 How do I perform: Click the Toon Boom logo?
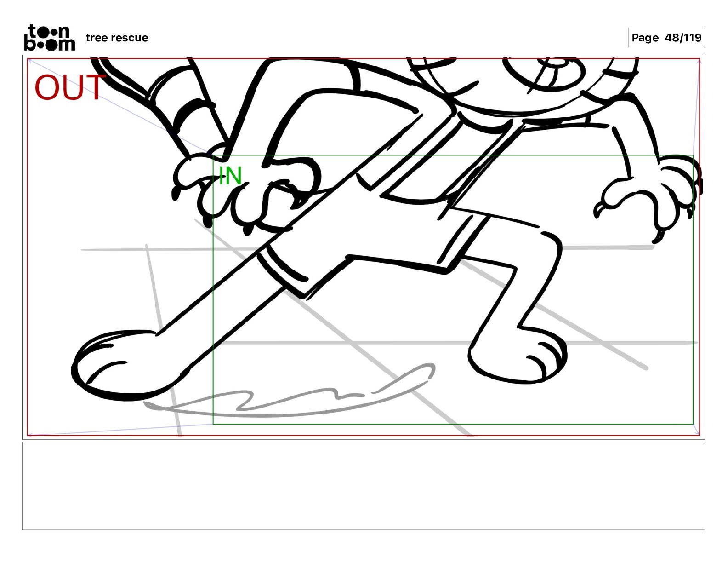(50, 38)
